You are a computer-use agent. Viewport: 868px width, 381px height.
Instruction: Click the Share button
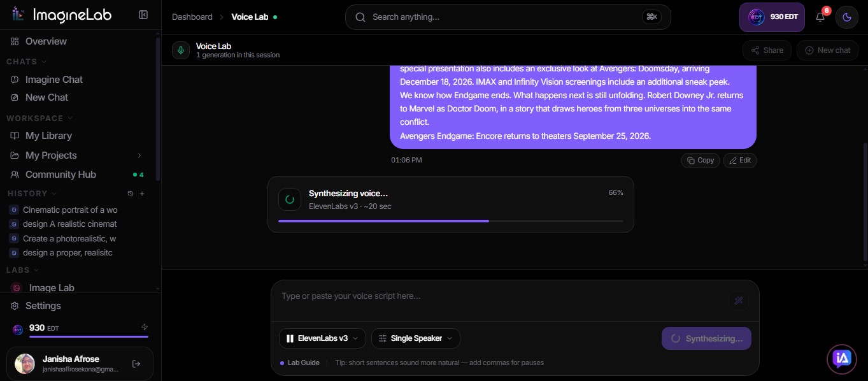point(767,50)
